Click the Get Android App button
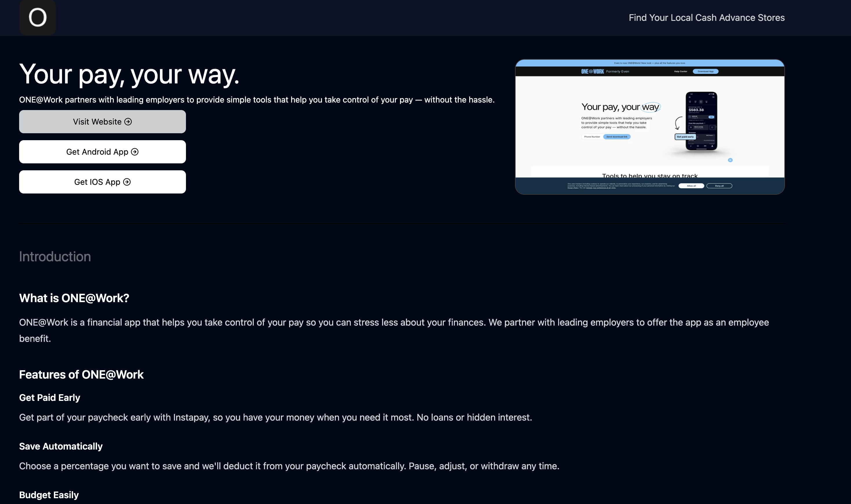Viewport: 851px width, 504px height. 102,152
